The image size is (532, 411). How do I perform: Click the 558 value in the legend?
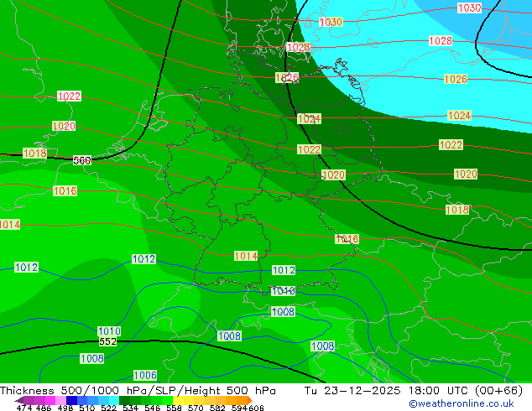[174, 408]
